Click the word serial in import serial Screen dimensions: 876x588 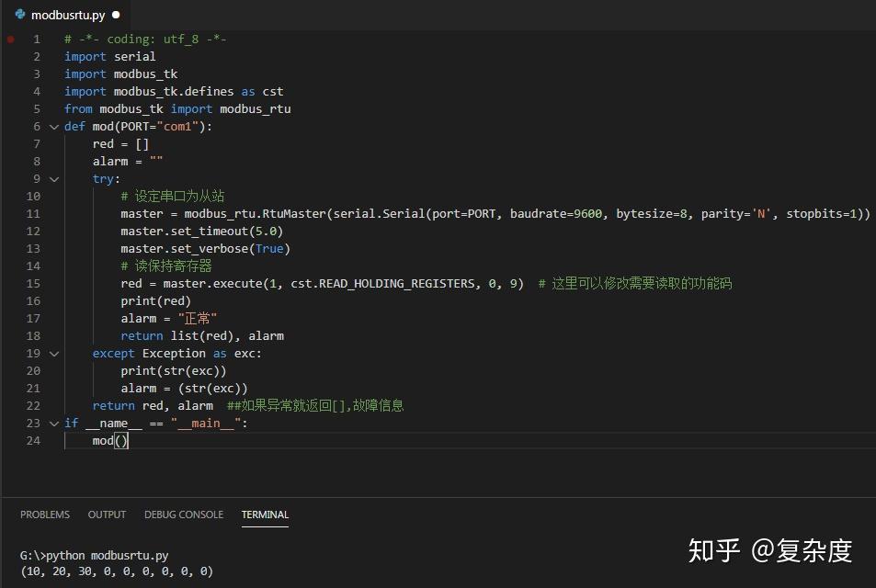[x=134, y=56]
